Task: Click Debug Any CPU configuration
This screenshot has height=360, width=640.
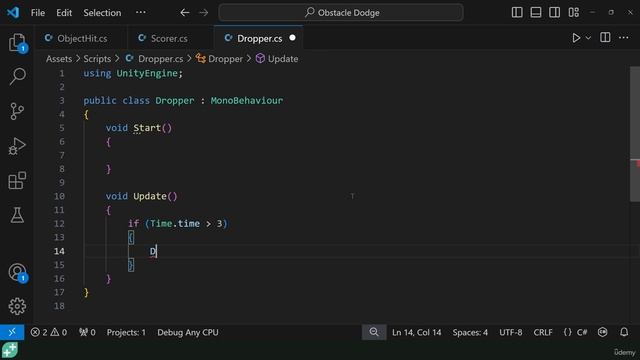Action: point(188,332)
